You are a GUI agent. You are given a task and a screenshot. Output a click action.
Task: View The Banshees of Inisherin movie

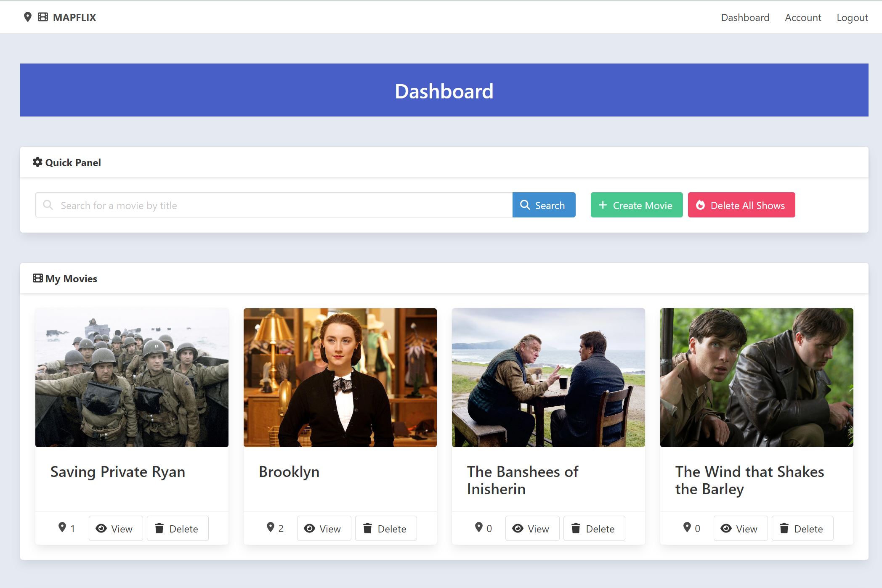pyautogui.click(x=532, y=528)
